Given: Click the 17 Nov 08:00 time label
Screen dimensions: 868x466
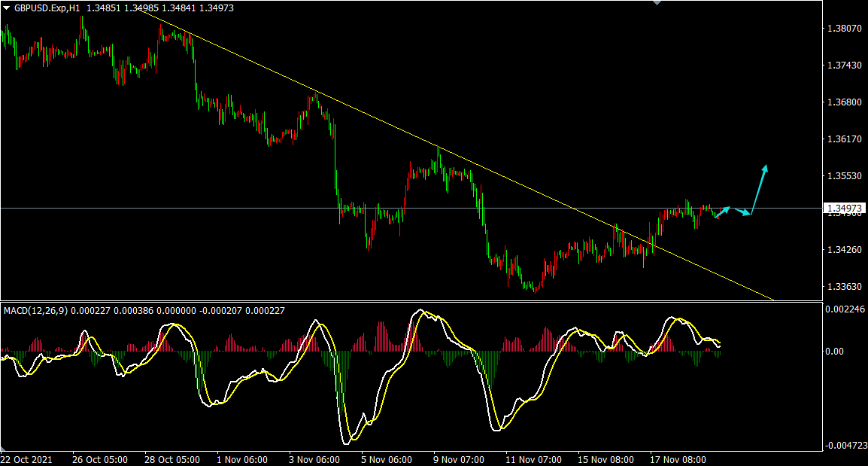Looking at the screenshot, I should pyautogui.click(x=678, y=460).
